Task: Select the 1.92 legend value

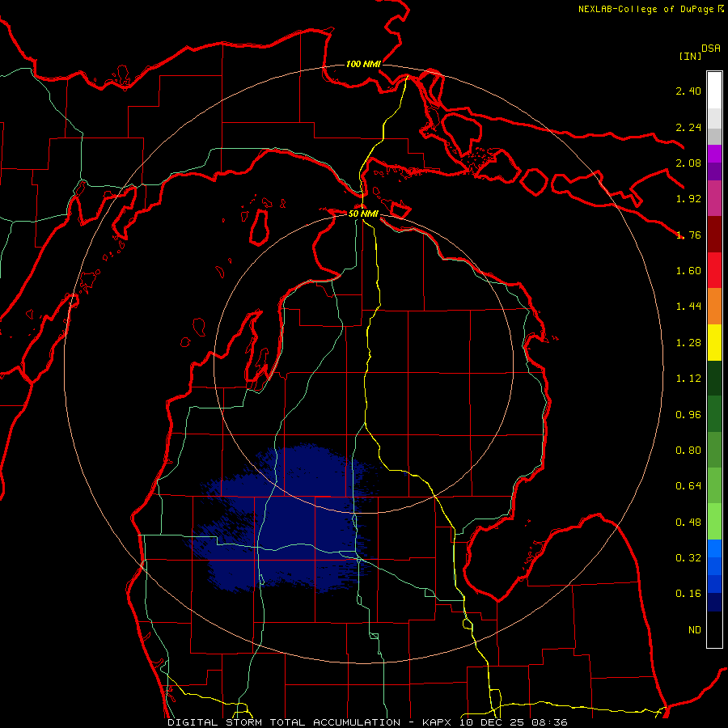Action: coord(688,199)
